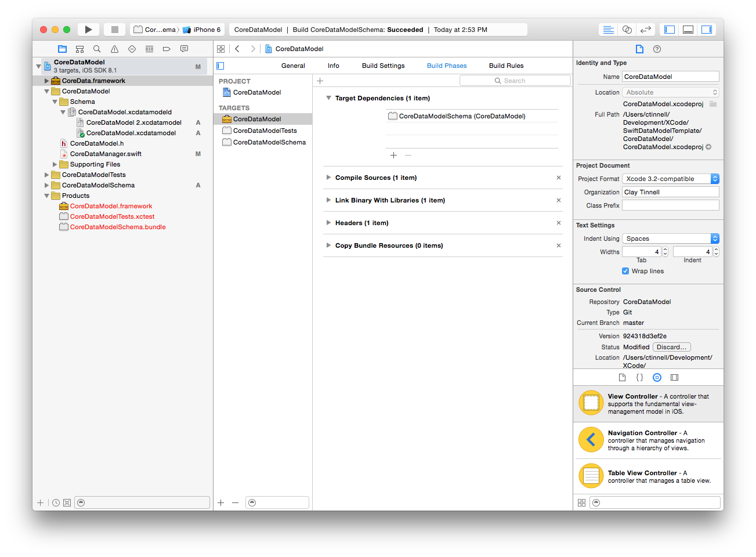Screen dimensions: 756x557
Task: Delete the Headers build phase
Action: coord(559,223)
